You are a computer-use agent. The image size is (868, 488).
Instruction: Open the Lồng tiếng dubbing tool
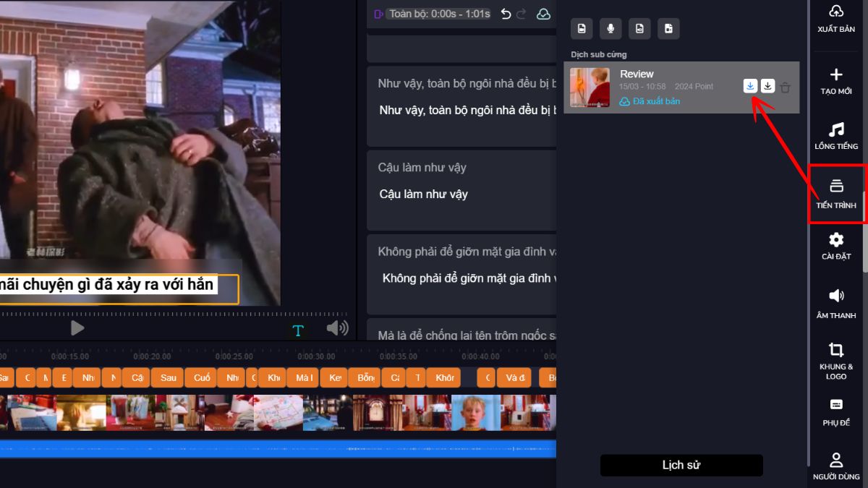click(836, 135)
